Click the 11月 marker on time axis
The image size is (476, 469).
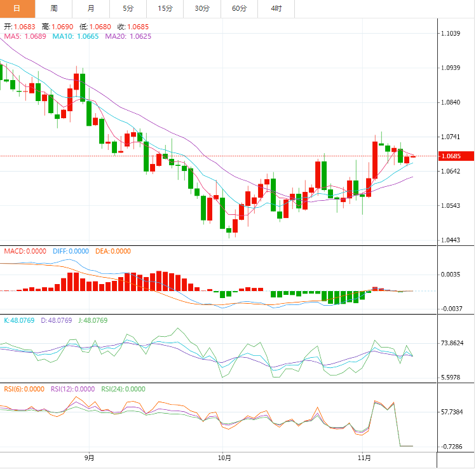point(364,457)
